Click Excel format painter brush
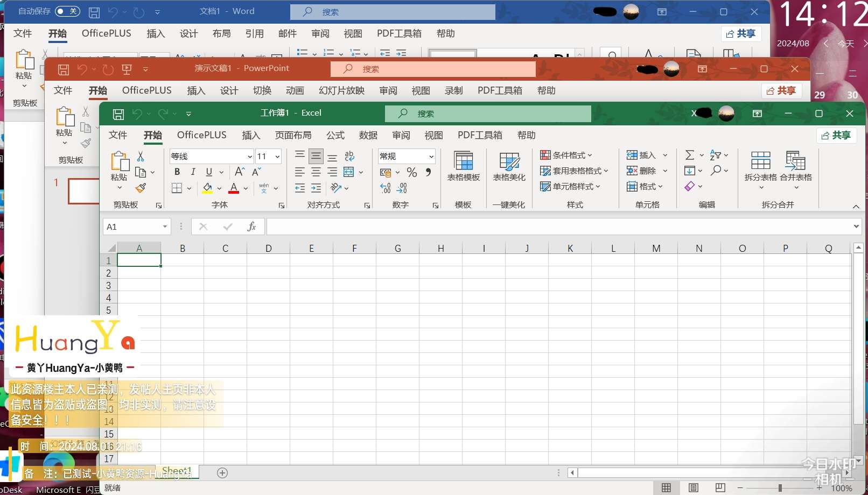 [141, 188]
